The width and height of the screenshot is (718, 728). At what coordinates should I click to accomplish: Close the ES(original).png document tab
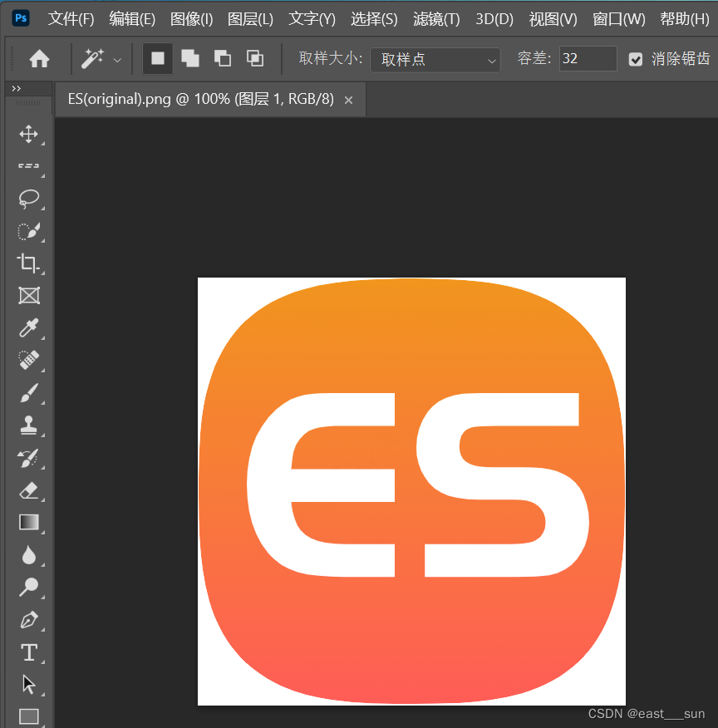[x=348, y=100]
